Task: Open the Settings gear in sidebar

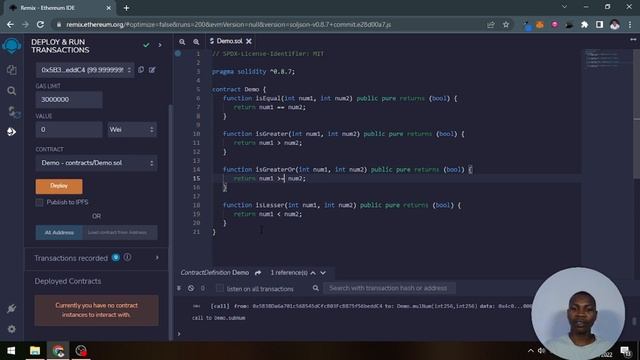Action: point(11,329)
